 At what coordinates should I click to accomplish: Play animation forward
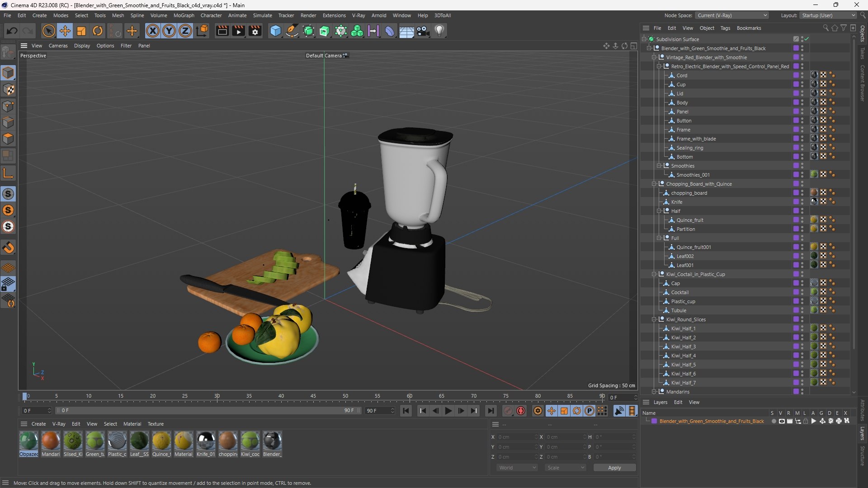pyautogui.click(x=448, y=411)
